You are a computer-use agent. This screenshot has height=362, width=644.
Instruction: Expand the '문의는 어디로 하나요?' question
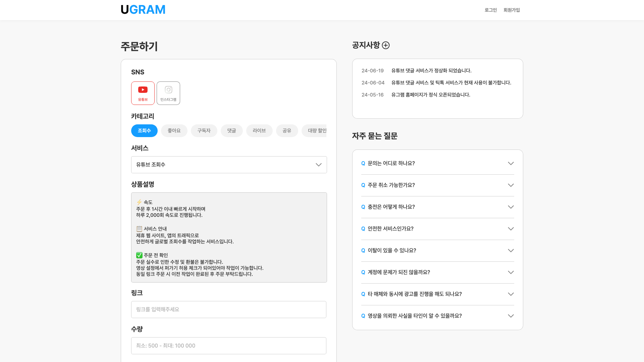click(437, 163)
